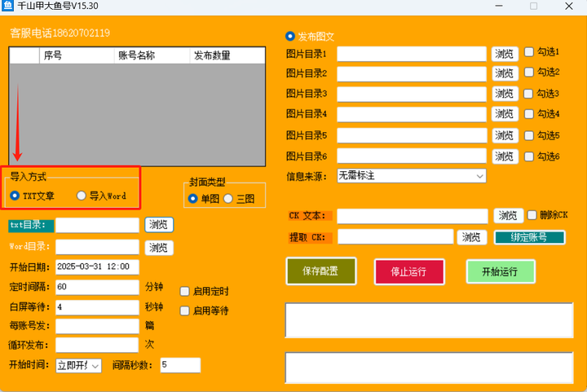Click the 客服电话18620702119 text
Image resolution: width=587 pixels, height=392 pixels.
click(60, 33)
